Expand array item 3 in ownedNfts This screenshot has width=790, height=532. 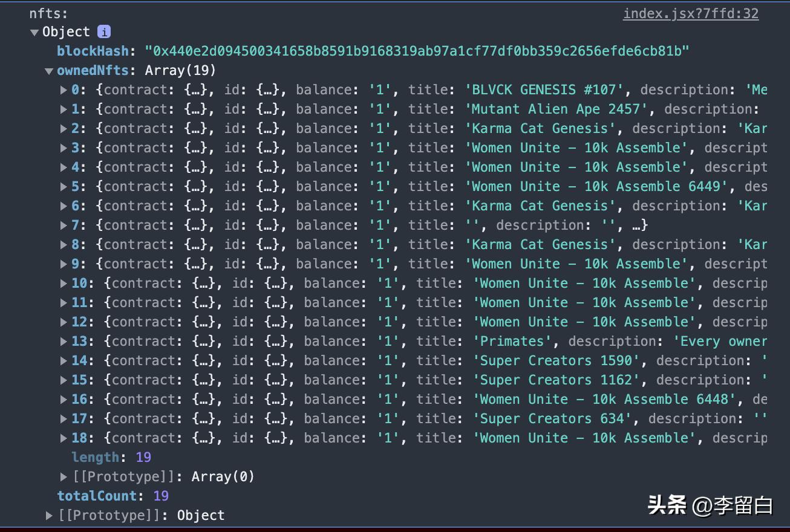(64, 148)
